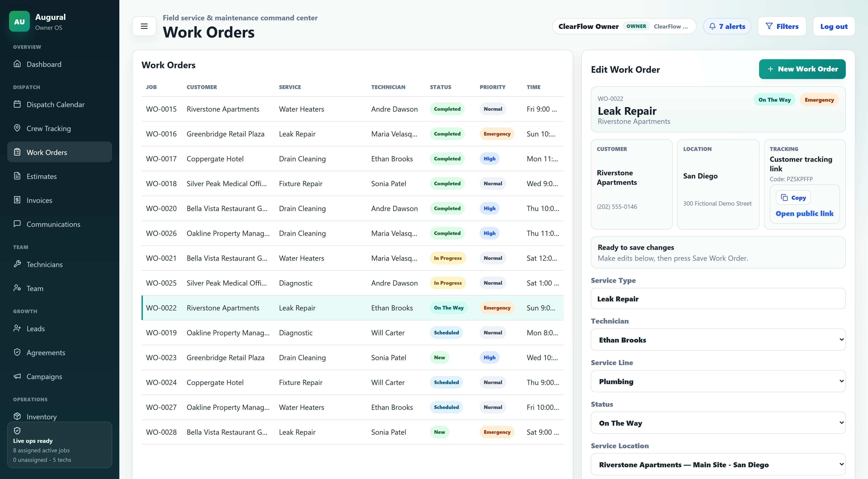Viewport: 868px width, 479px height.
Task: Click the Dashboard home icon in sidebar
Action: click(x=17, y=64)
